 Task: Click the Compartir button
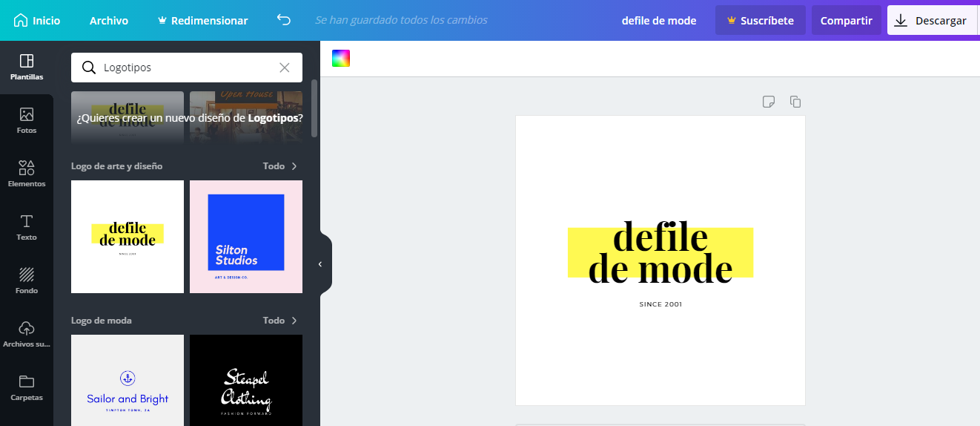click(846, 21)
